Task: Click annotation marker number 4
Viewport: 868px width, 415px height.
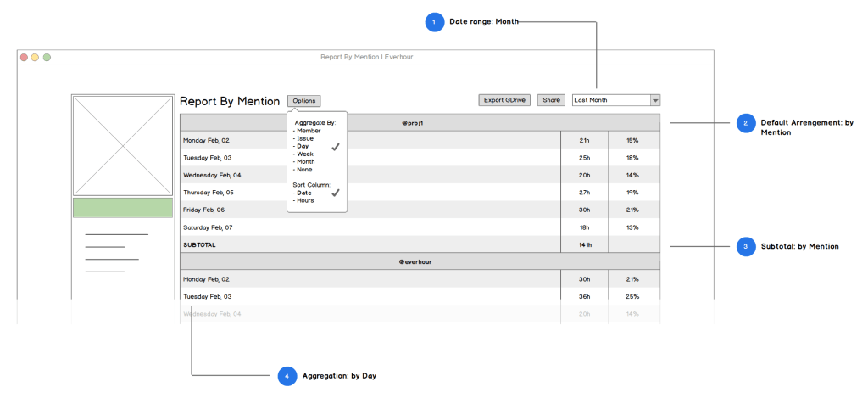Action: [x=287, y=375]
